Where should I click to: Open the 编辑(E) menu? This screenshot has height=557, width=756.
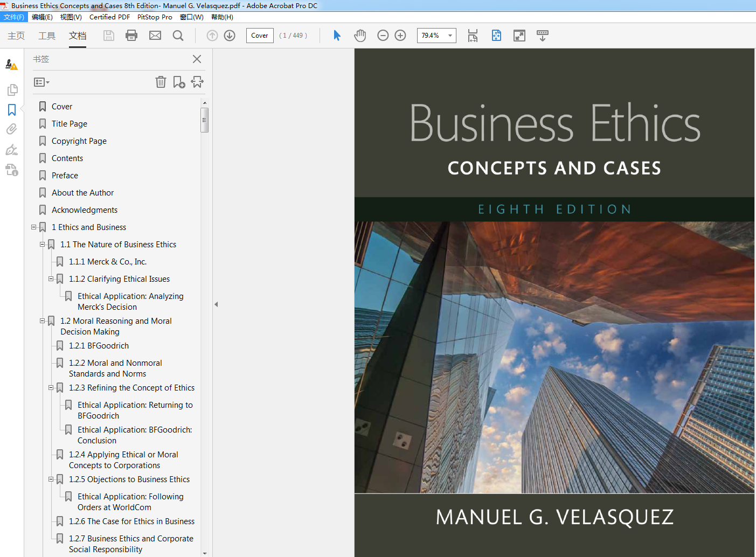pos(42,17)
